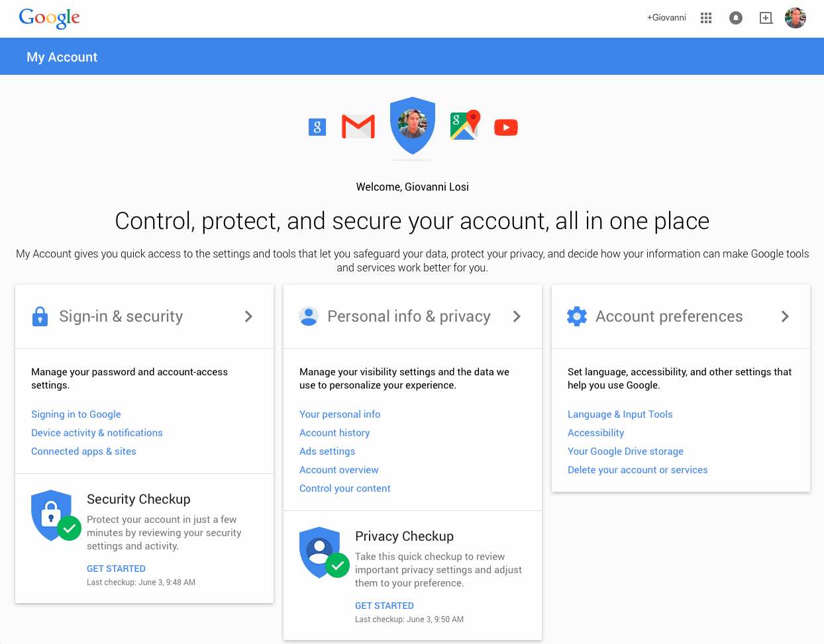Click My Account header title

click(x=62, y=57)
